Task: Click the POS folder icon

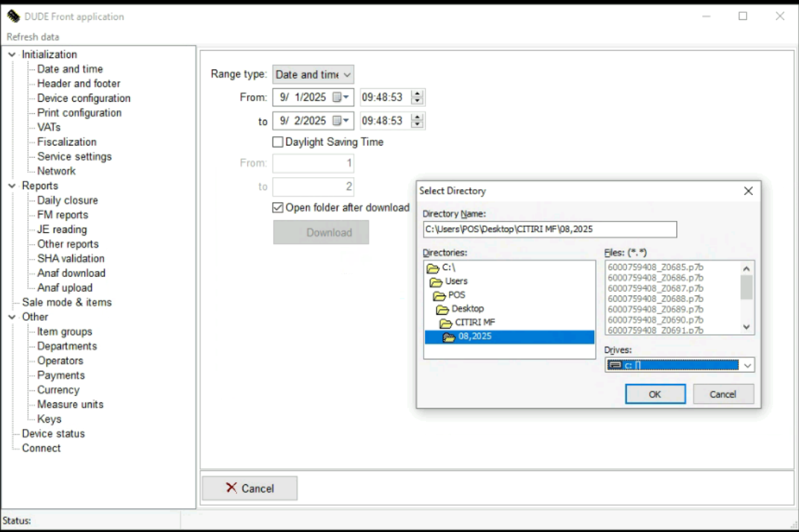Action: (438, 295)
